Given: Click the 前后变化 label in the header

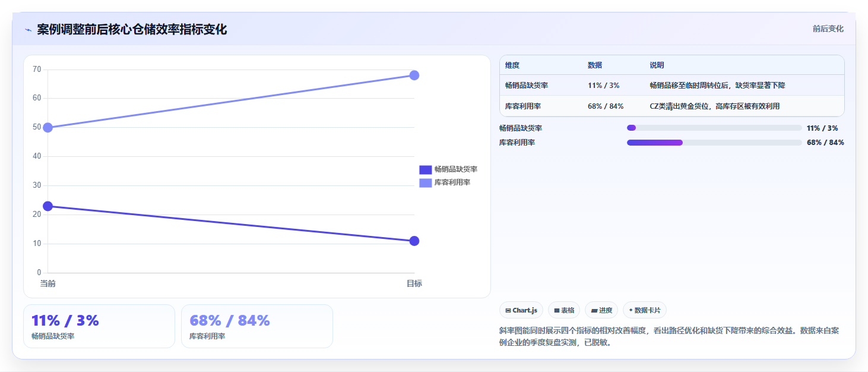Looking at the screenshot, I should pos(828,29).
